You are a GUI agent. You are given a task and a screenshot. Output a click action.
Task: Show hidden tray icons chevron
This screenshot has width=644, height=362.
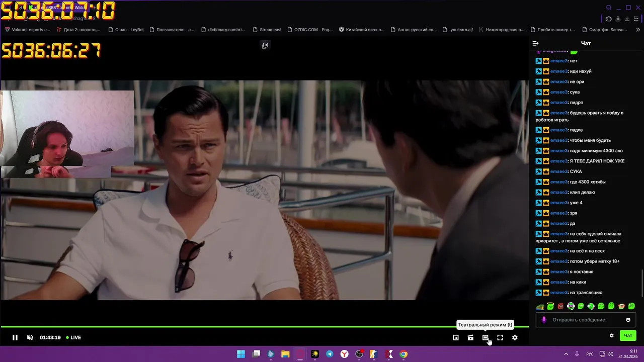click(x=566, y=354)
